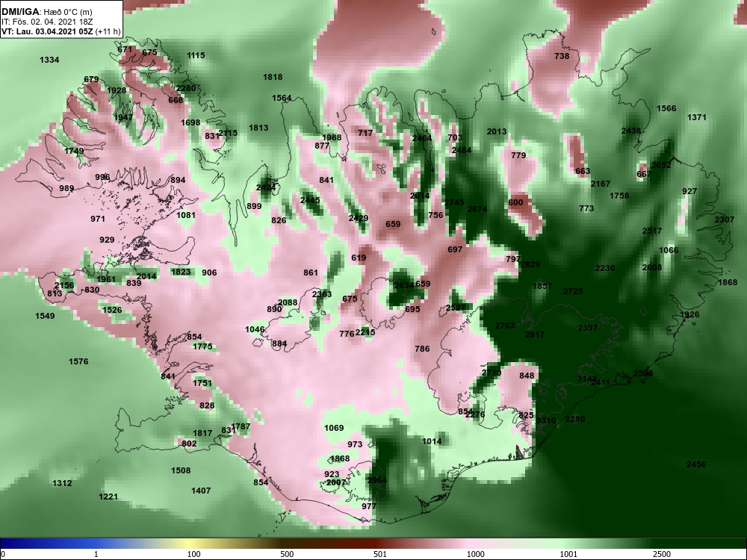The height and width of the screenshot is (560, 747).
Task: Click the map value 1787
Action: [x=241, y=426]
